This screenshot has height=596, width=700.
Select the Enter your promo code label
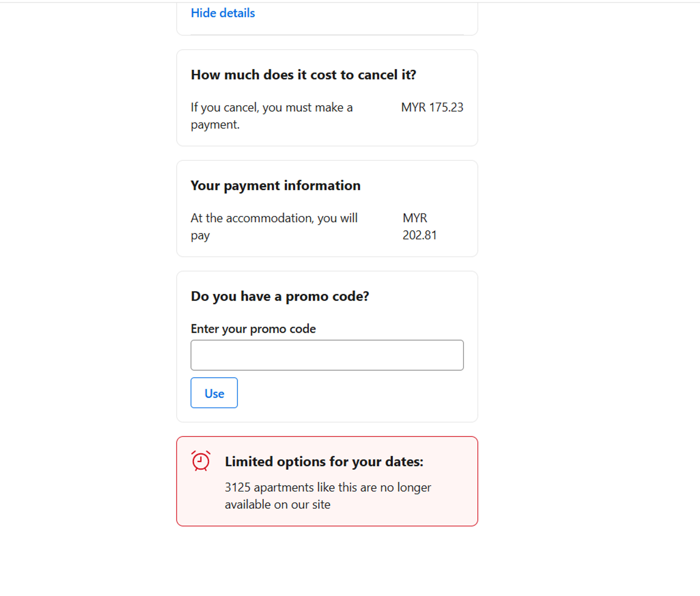[253, 328]
